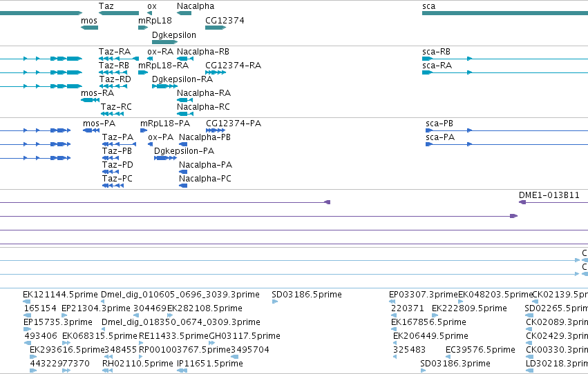This screenshot has height=374, width=588.
Task: Click the ox-RA transcript label
Action: (x=160, y=52)
